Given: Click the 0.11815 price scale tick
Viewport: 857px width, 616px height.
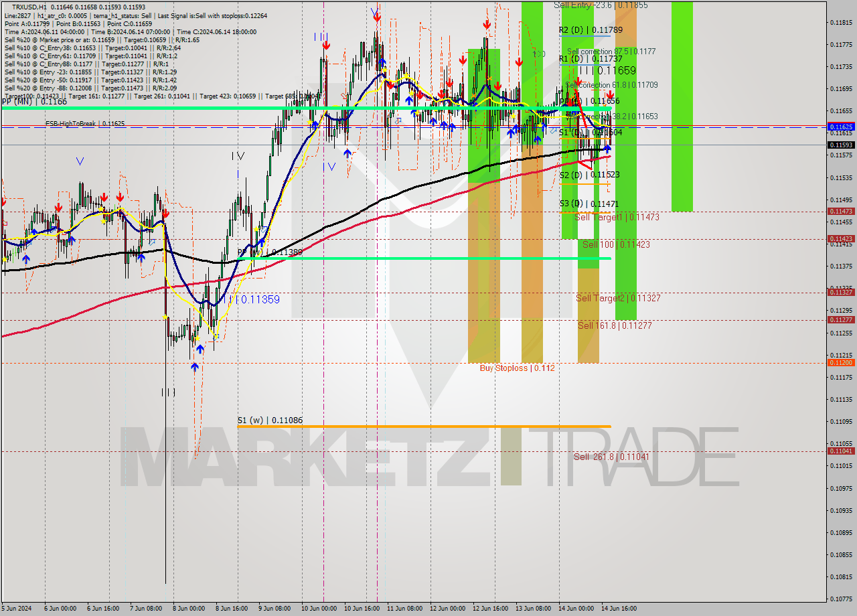Looking at the screenshot, I should tap(841, 23).
